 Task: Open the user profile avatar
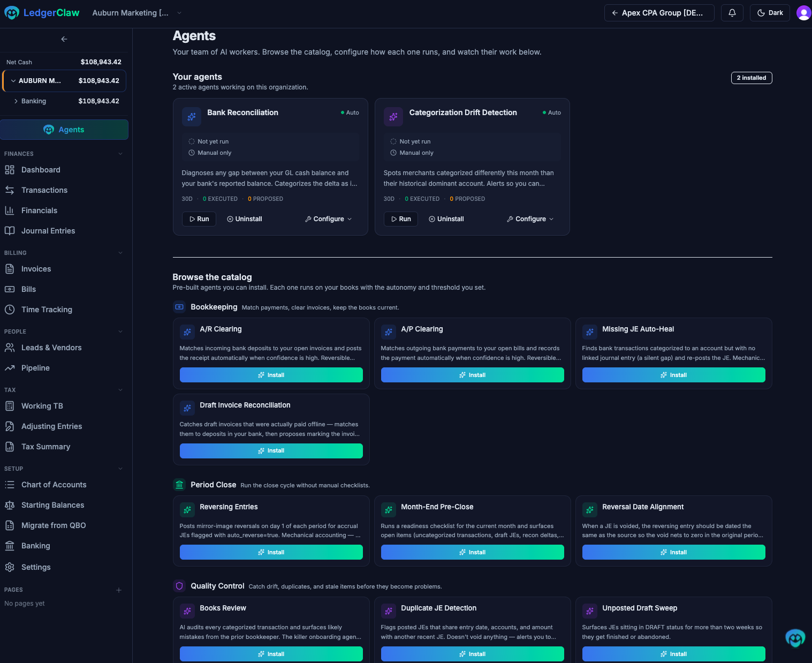pos(803,13)
